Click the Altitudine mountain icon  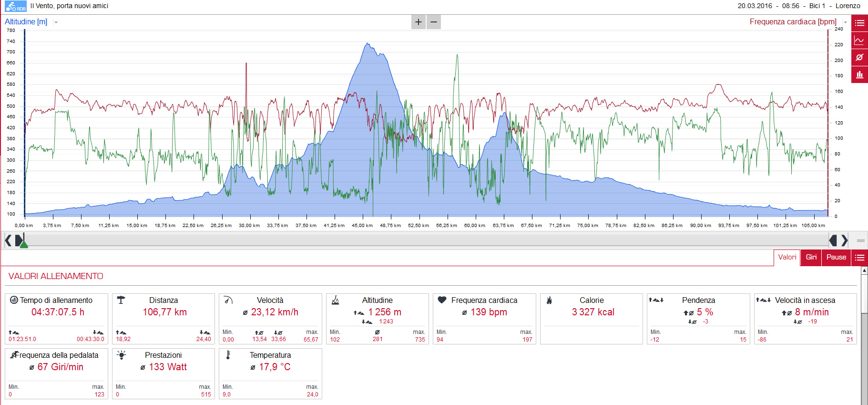(x=335, y=300)
